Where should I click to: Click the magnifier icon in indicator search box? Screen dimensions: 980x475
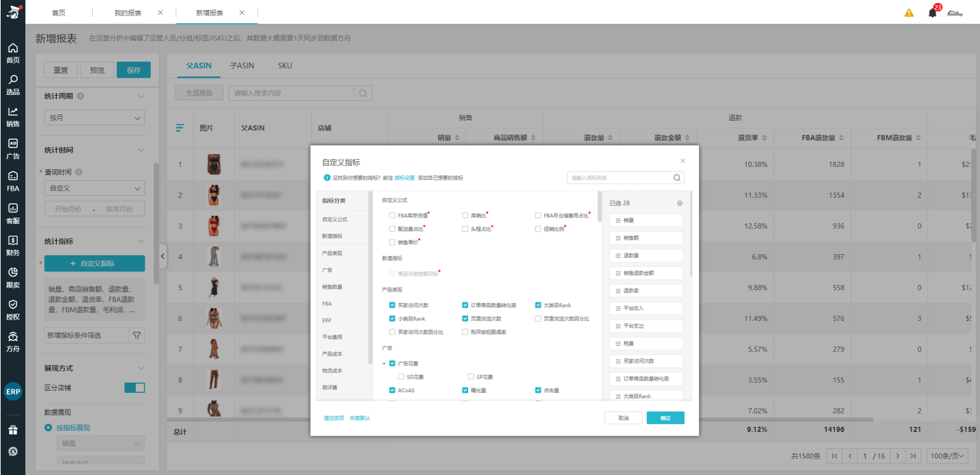pos(677,178)
